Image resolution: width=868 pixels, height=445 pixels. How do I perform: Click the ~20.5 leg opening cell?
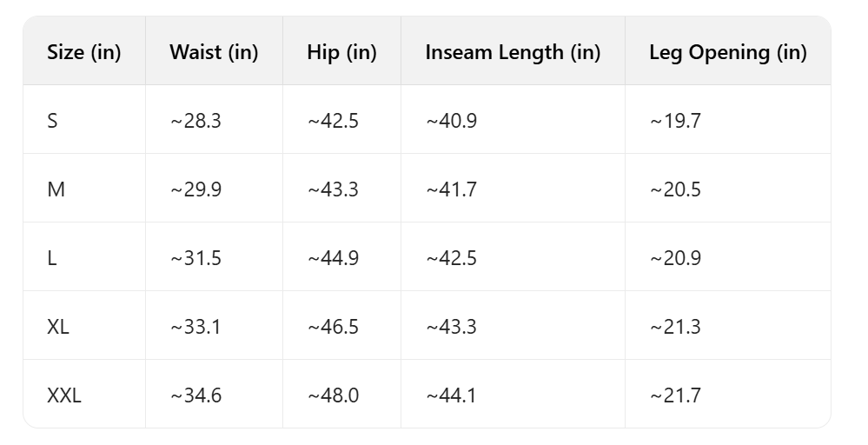click(675, 189)
